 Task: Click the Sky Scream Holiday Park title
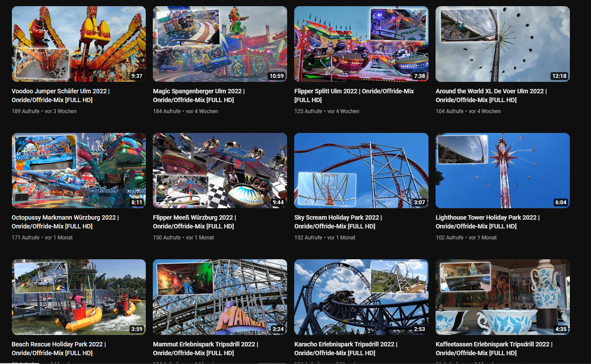point(338,222)
